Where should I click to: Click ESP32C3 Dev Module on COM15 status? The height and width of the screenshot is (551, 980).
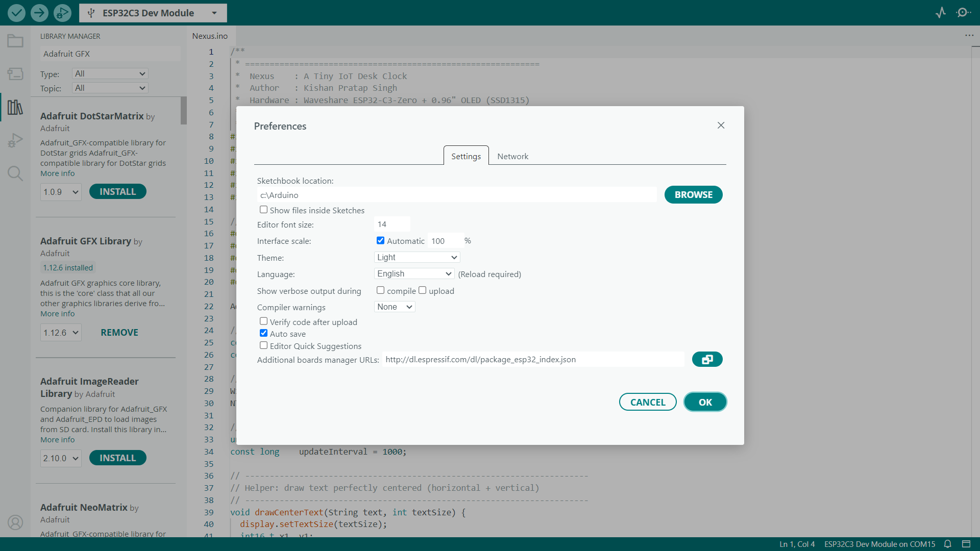tap(879, 544)
